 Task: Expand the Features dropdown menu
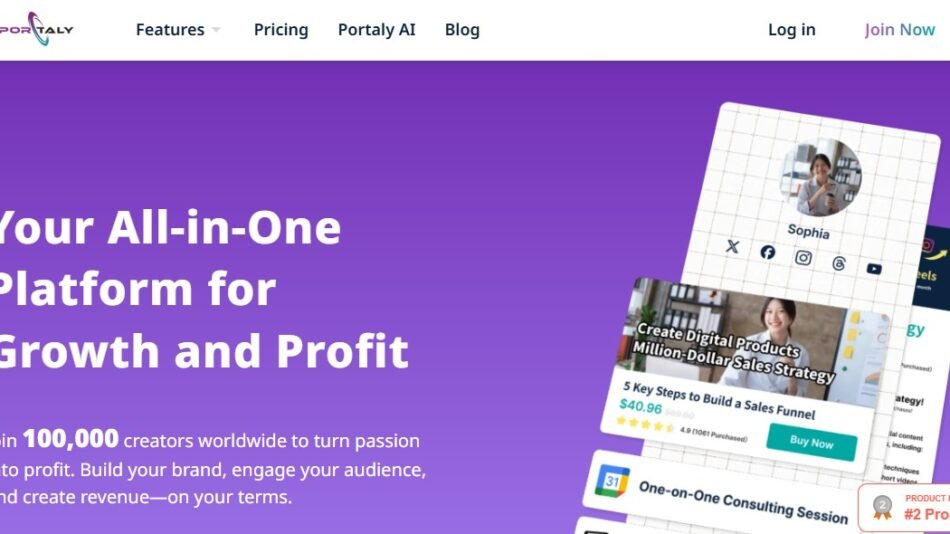coord(178,30)
